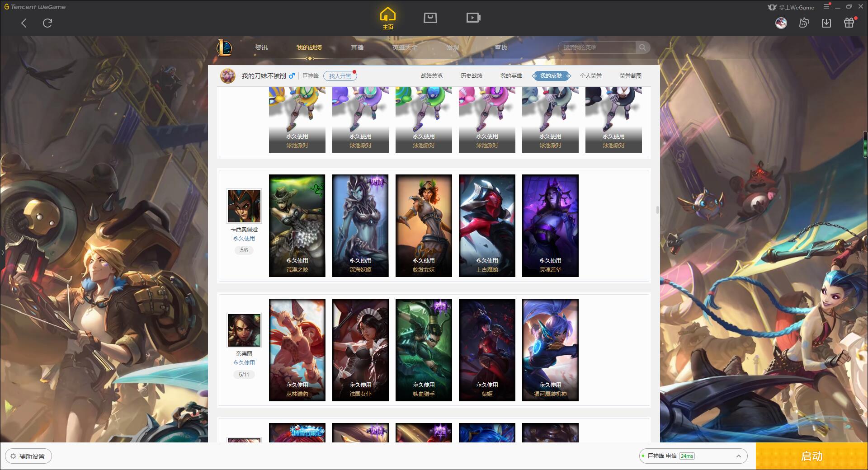Open the video live icon
The image size is (868, 470).
[x=473, y=18]
